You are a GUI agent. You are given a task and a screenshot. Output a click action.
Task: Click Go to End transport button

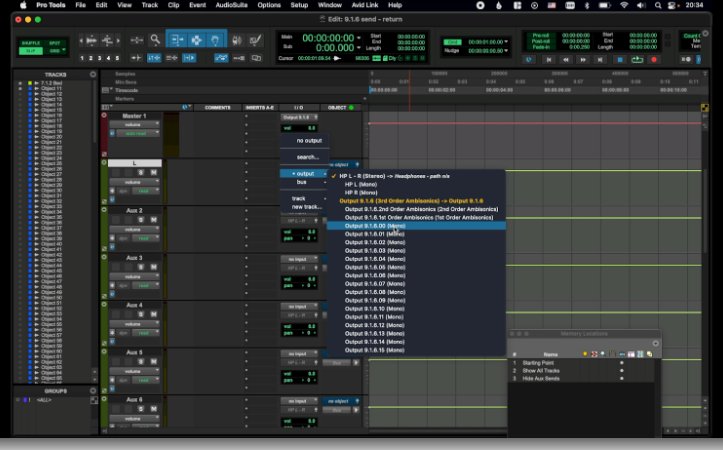(x=600, y=59)
